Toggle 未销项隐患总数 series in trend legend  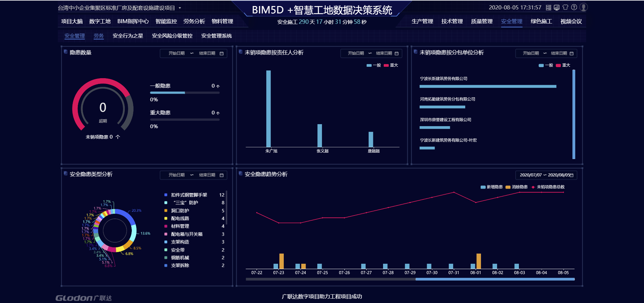tap(548, 187)
